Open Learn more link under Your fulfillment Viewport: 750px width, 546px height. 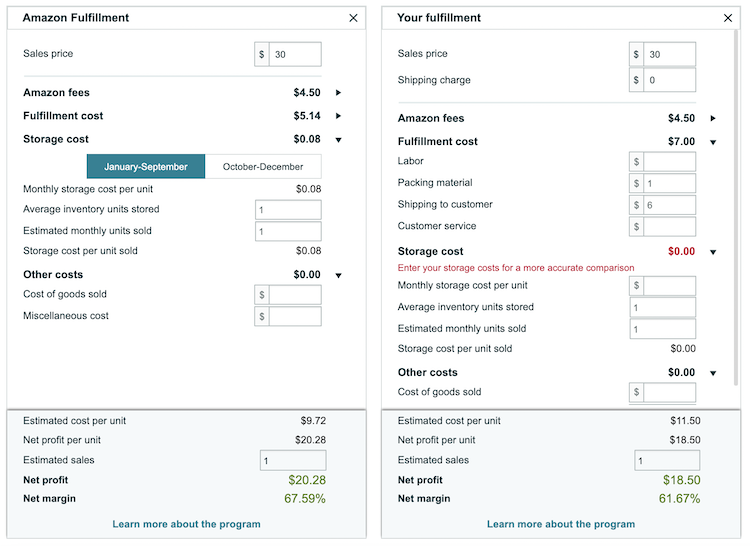click(560, 524)
